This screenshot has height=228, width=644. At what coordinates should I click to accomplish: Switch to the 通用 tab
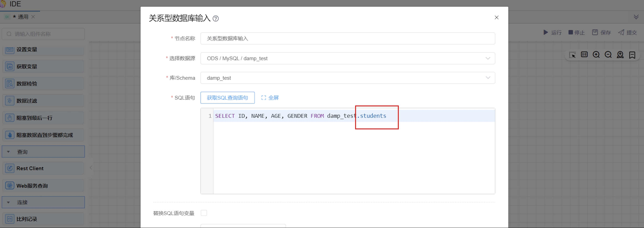pos(23,17)
